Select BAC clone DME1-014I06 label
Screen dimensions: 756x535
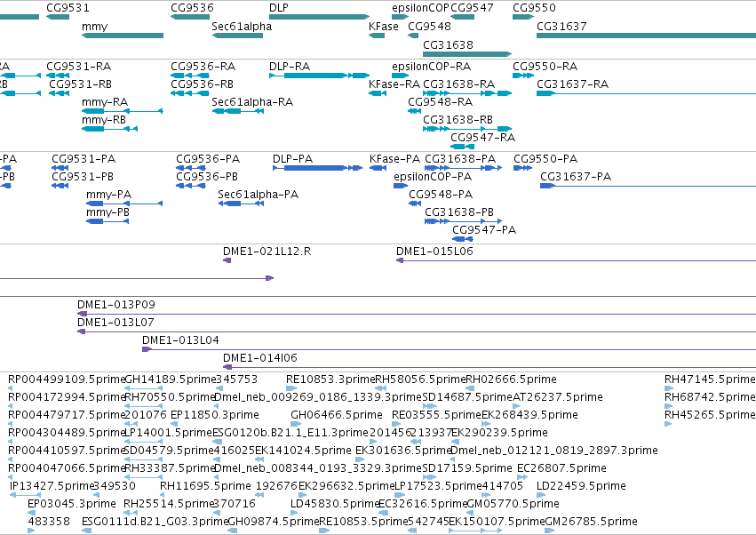260,358
